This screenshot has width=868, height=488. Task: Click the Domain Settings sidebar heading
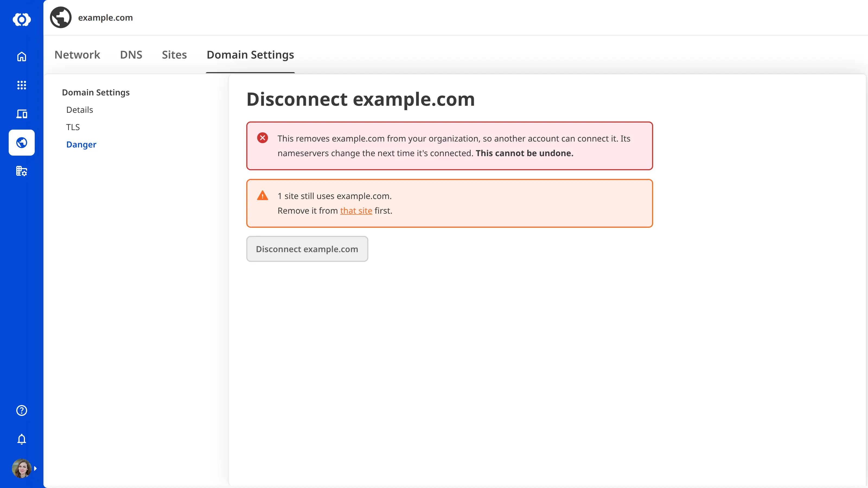pos(96,92)
